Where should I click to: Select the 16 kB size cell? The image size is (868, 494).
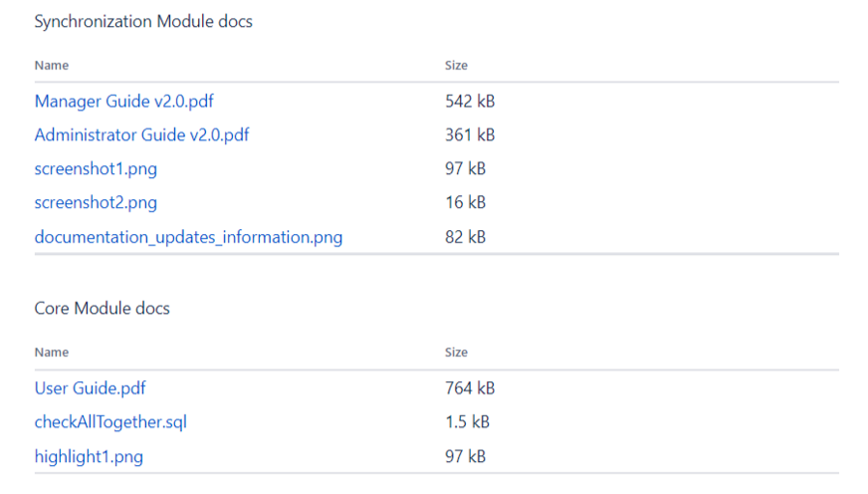click(x=465, y=203)
